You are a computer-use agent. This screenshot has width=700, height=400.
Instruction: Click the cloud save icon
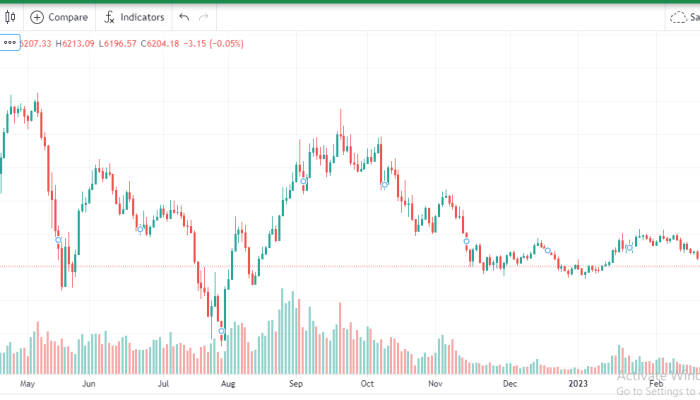coord(678,17)
